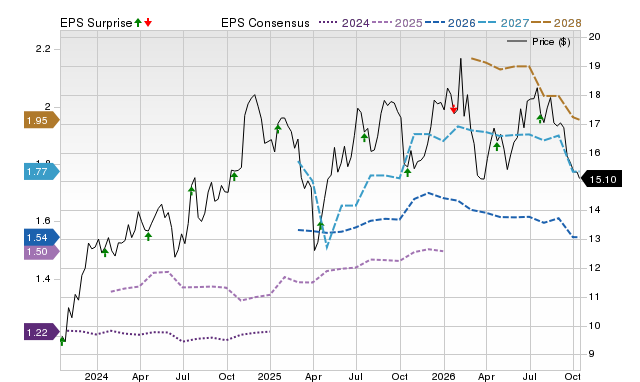640x382 pixels.
Task: Click the Jul label between 2025 and 2026
Action: click(356, 376)
